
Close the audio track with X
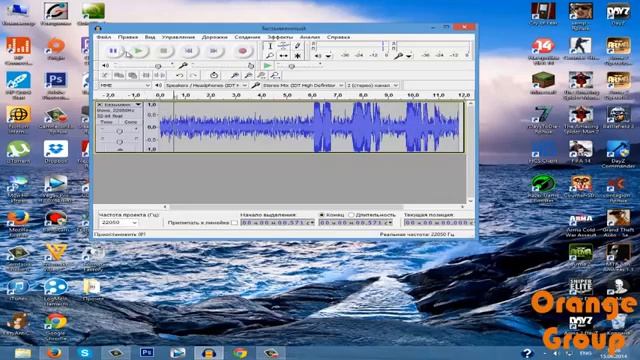point(99,105)
